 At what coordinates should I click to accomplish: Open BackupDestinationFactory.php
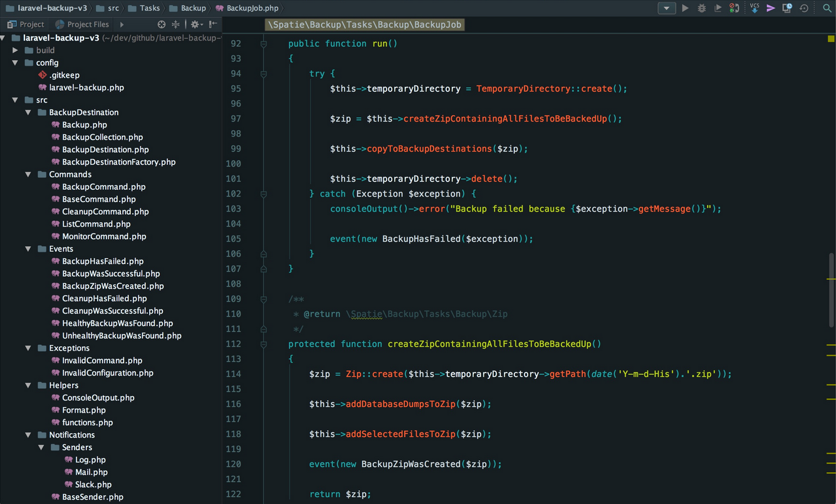click(113, 162)
